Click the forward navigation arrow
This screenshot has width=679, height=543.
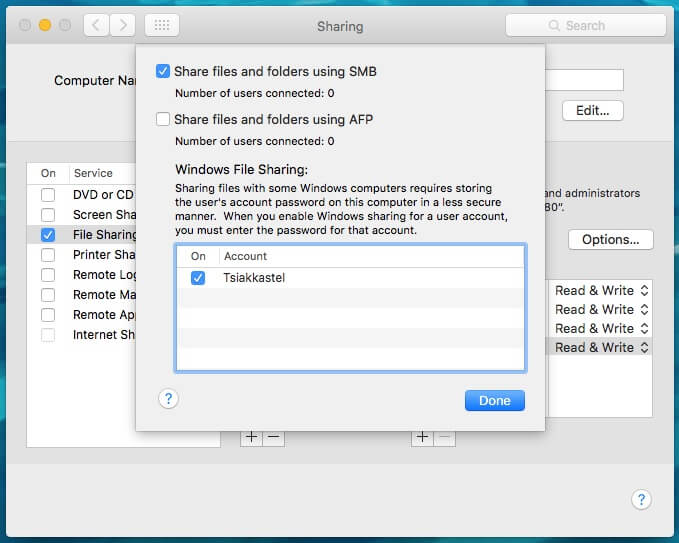pos(123,25)
